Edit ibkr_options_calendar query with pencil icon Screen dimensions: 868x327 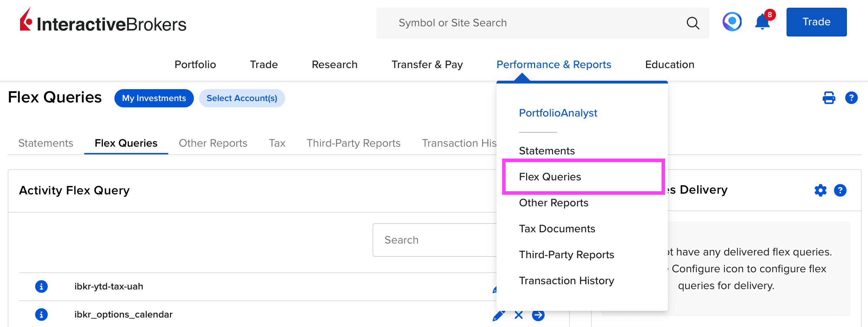[499, 315]
